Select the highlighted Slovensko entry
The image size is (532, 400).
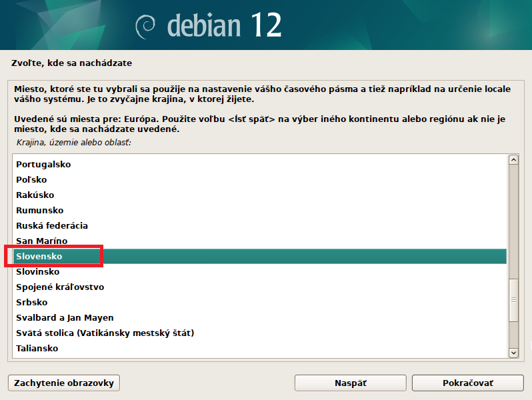tap(39, 256)
